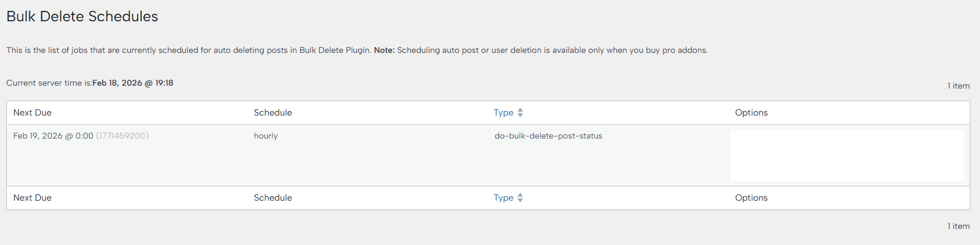Screen dimensions: 980x245
Task: Click the hourly schedule cell
Action: click(265, 136)
